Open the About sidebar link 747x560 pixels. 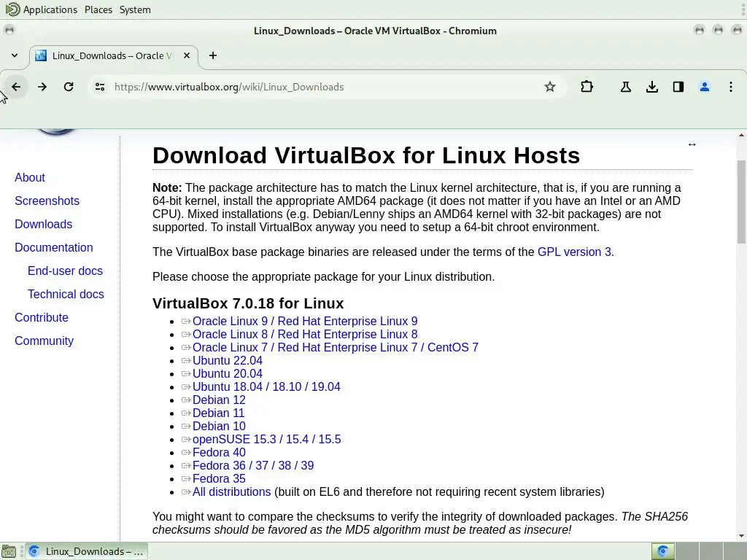click(x=29, y=177)
